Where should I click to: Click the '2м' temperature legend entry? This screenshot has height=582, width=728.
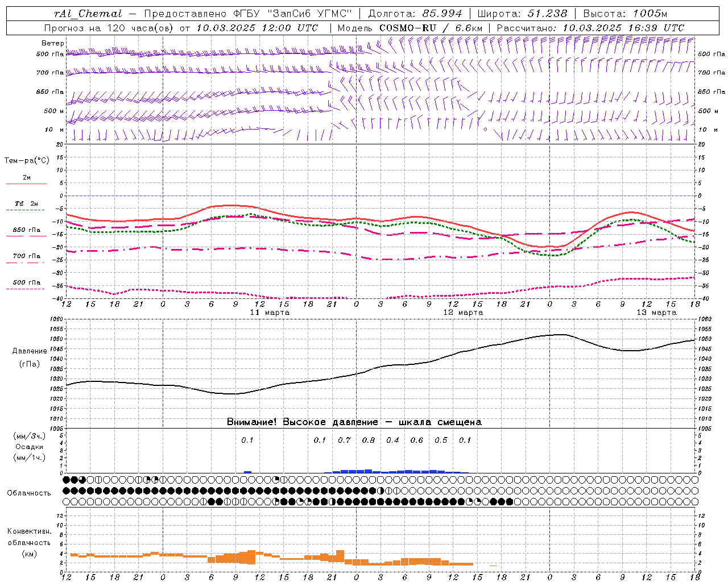(x=27, y=178)
